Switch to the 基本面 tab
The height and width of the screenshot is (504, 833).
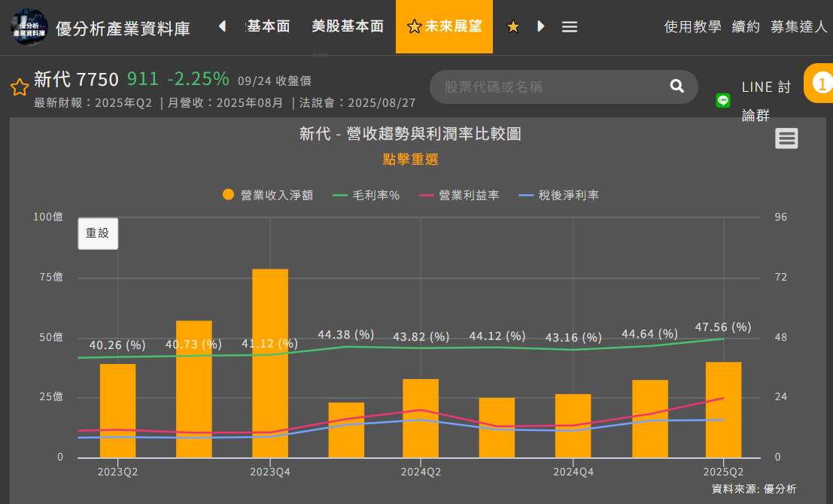coord(268,26)
